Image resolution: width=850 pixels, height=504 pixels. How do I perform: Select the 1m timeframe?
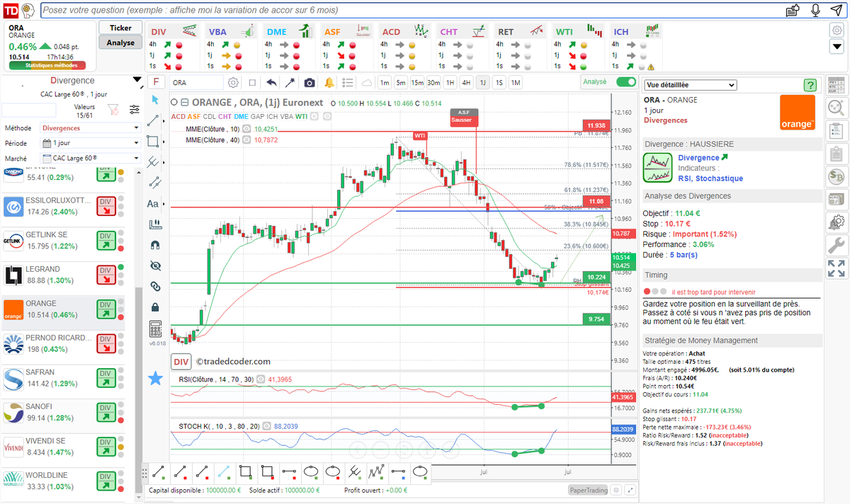coord(384,82)
